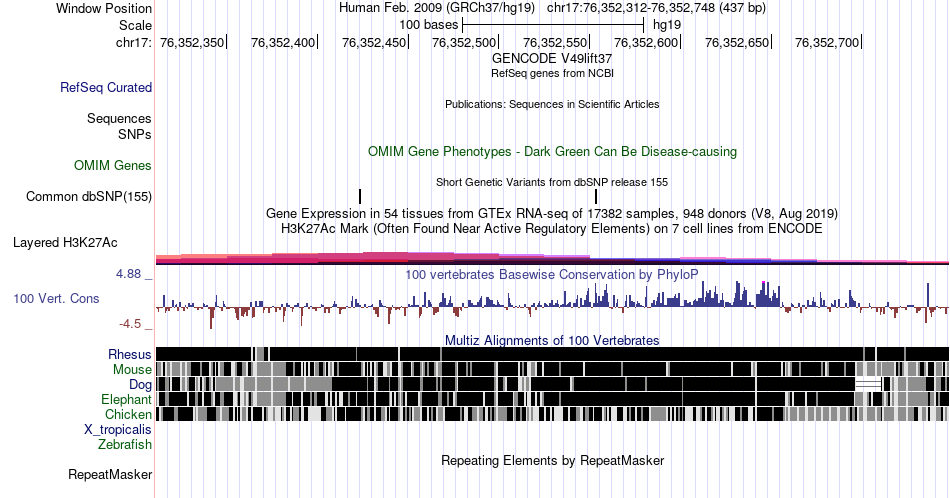Click the Rhesus species label

tap(130, 354)
